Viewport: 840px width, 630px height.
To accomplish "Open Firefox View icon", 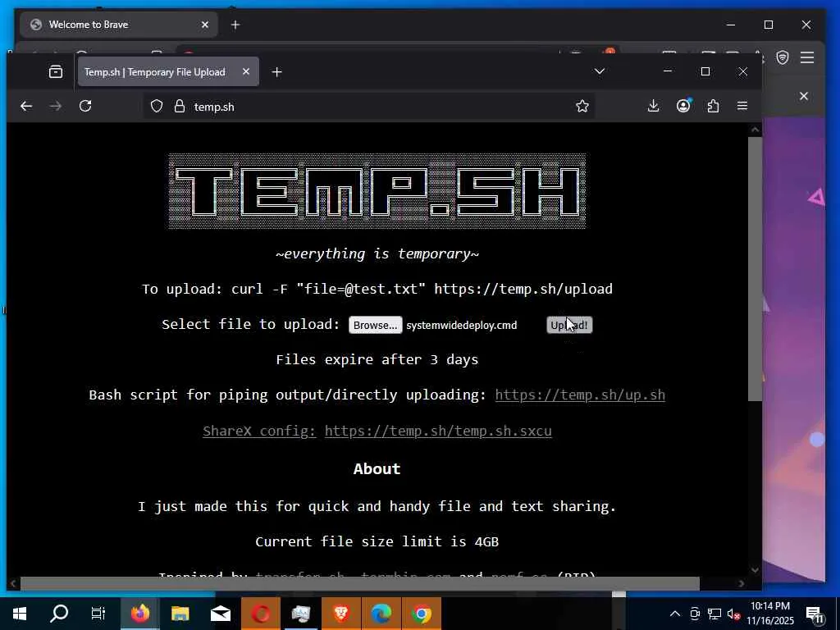I will tap(56, 72).
